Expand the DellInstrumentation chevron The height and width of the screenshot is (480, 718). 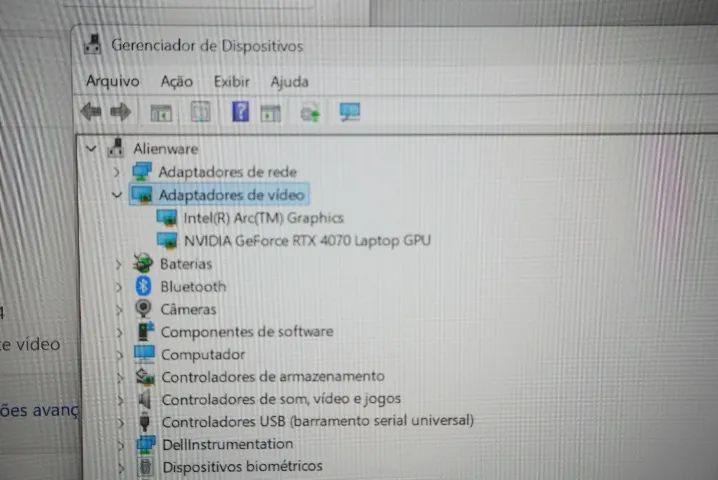coord(122,445)
